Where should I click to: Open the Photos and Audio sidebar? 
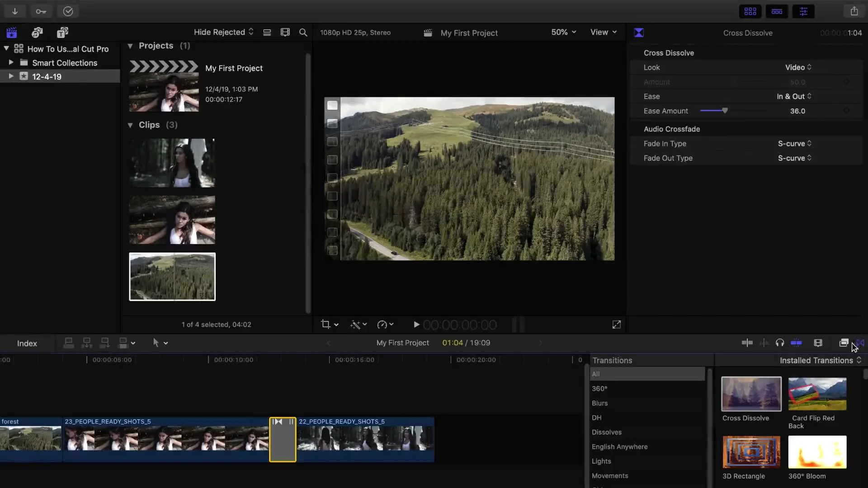[37, 33]
